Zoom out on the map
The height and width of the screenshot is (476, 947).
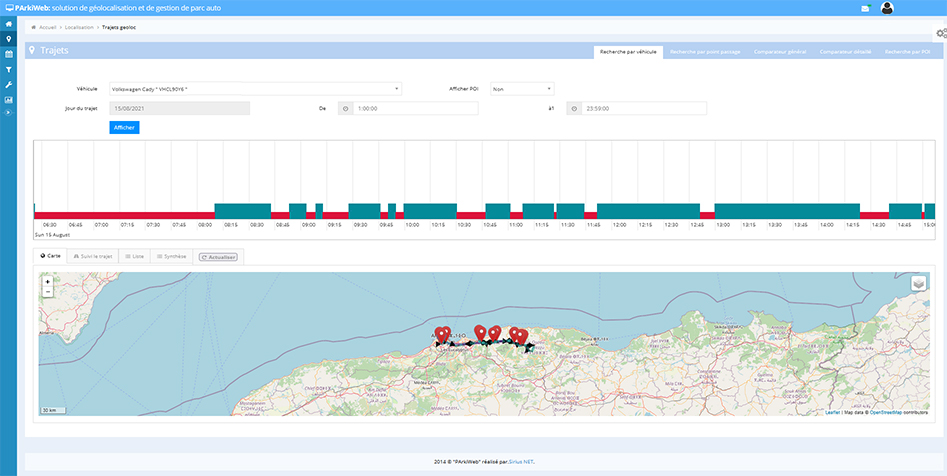click(x=47, y=292)
